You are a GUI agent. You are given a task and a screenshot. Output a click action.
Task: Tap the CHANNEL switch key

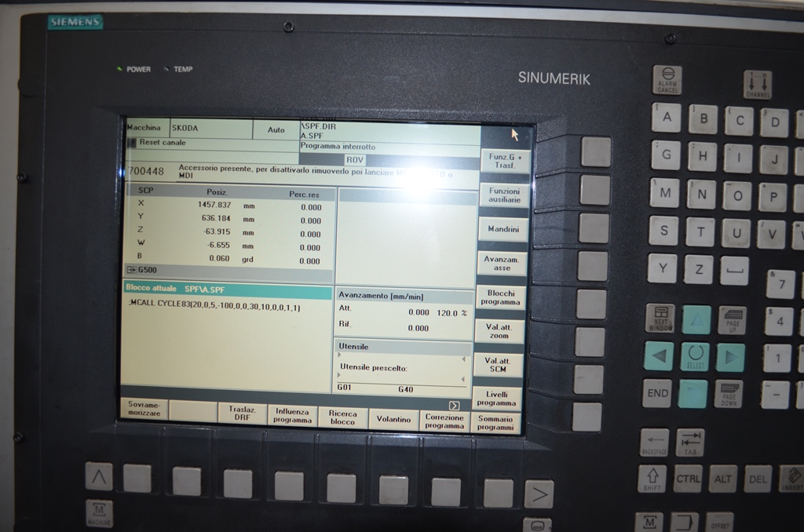click(758, 85)
